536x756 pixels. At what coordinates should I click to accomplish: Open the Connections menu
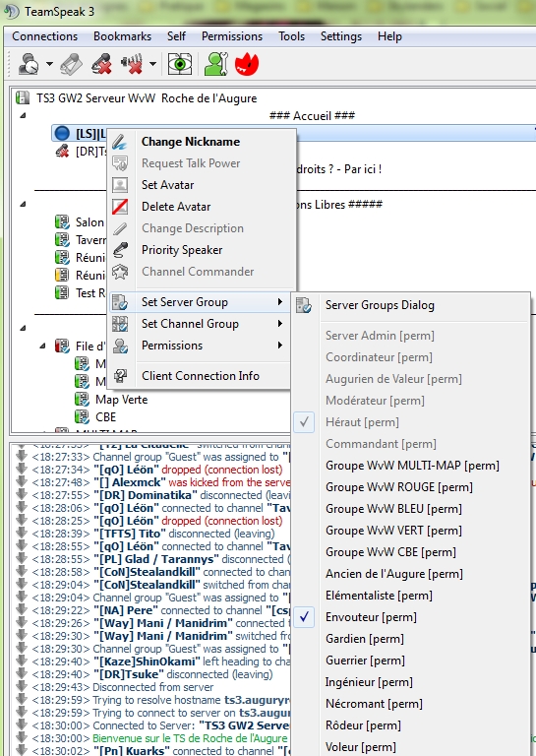[45, 36]
